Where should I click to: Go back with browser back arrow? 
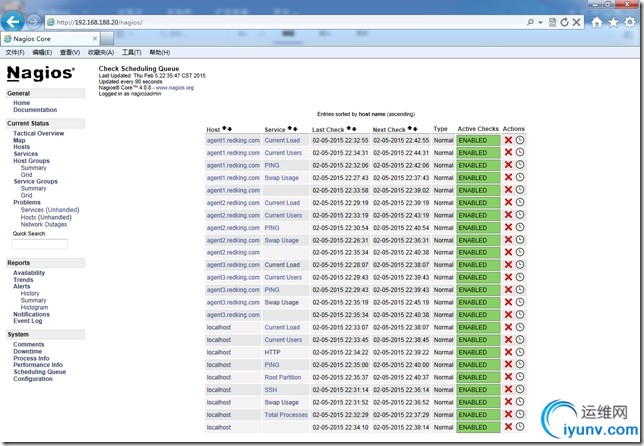13,21
